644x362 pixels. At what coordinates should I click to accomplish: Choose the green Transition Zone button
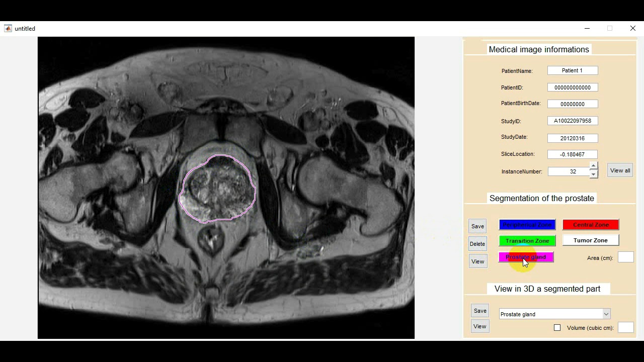point(527,241)
